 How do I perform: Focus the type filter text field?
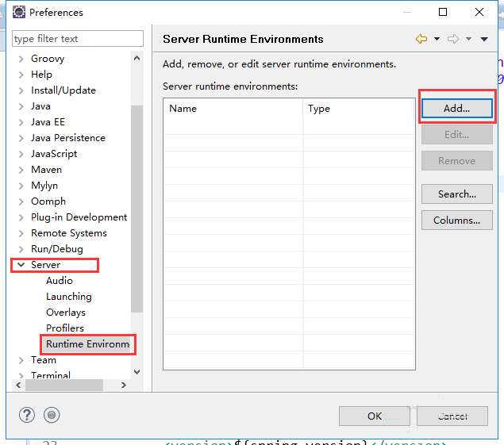coord(78,39)
